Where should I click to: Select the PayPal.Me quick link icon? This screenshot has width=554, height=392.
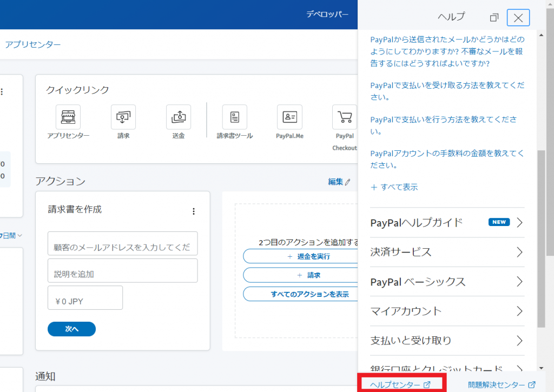pos(289,117)
